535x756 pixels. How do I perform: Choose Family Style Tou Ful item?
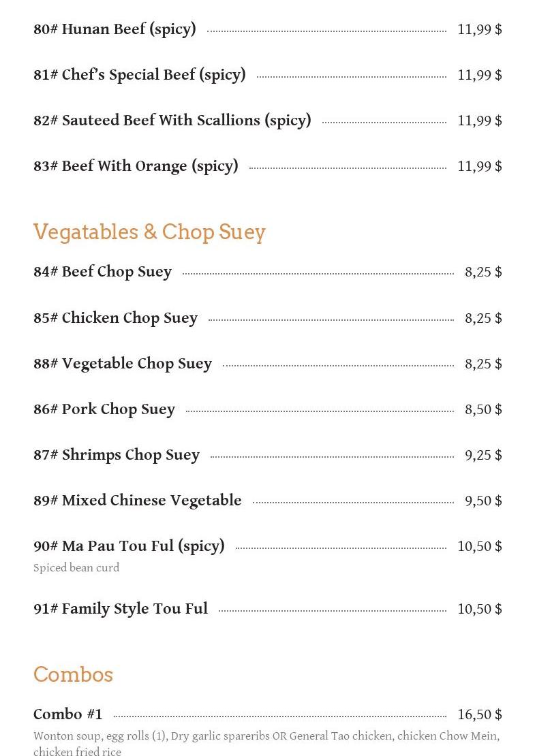point(121,609)
